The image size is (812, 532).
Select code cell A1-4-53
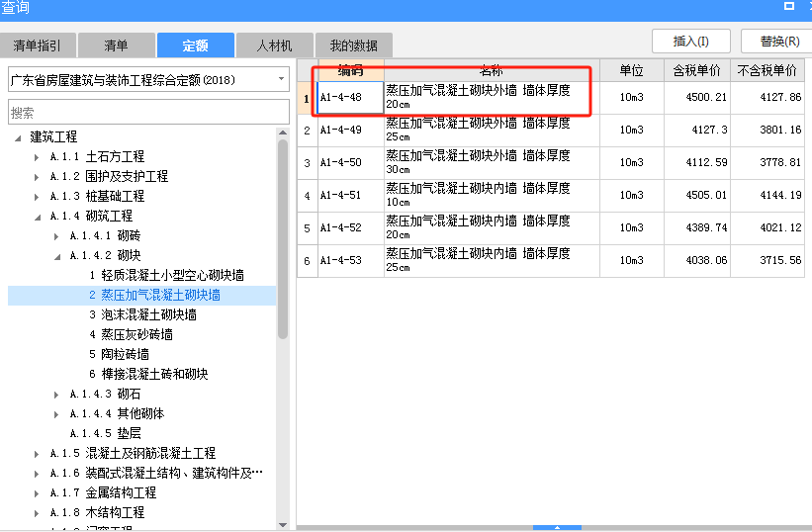(350, 260)
